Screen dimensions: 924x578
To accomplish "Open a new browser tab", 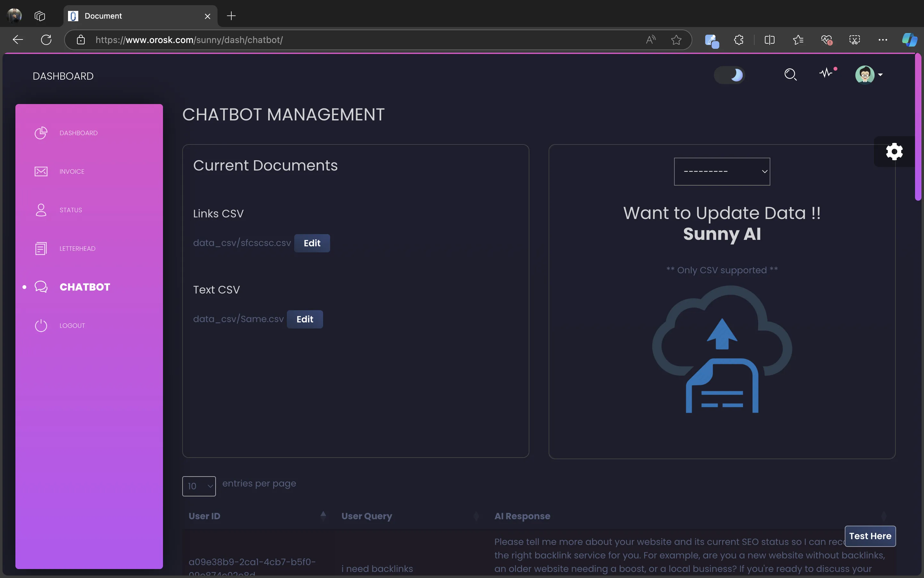I will [231, 16].
